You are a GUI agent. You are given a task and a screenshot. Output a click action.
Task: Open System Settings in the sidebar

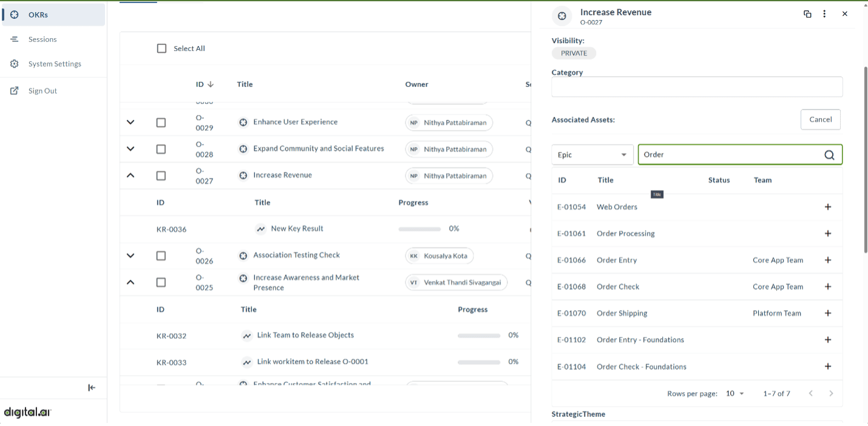coord(53,64)
